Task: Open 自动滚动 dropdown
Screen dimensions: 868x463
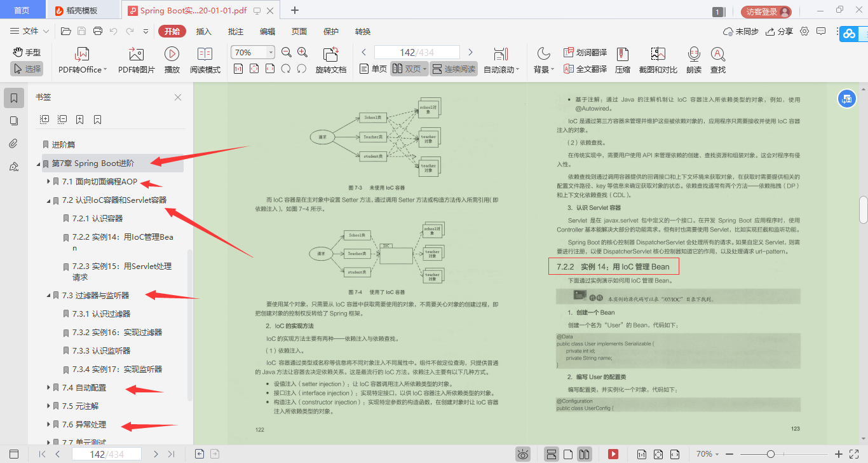Action: (x=518, y=70)
